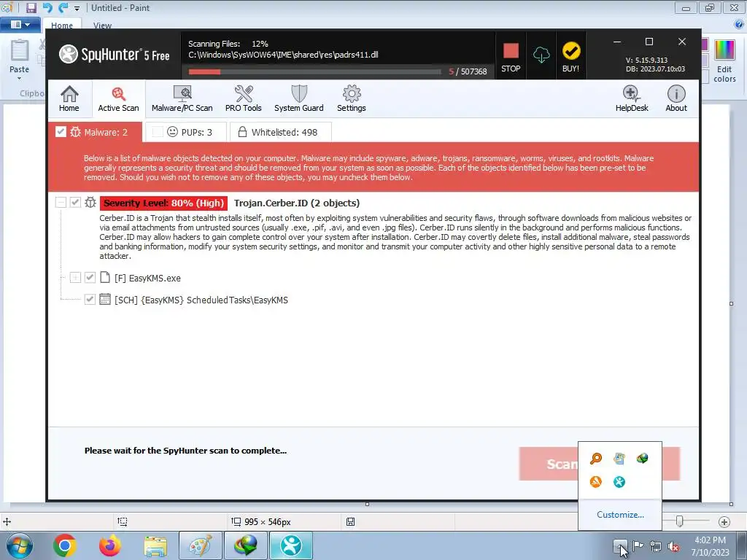Image resolution: width=747 pixels, height=560 pixels.
Task: Save the Paint image via toolbar
Action: point(31,7)
